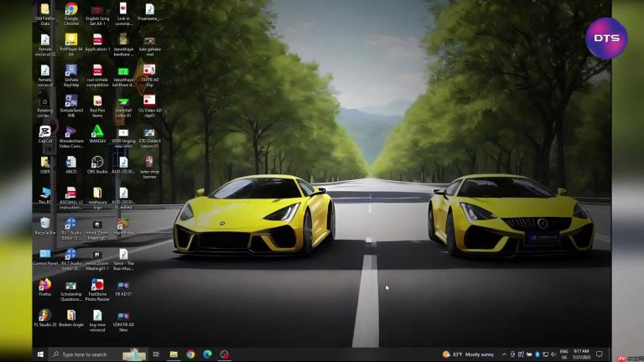
Task: Launch the CapCut desktop shortcut
Action: [x=44, y=134]
